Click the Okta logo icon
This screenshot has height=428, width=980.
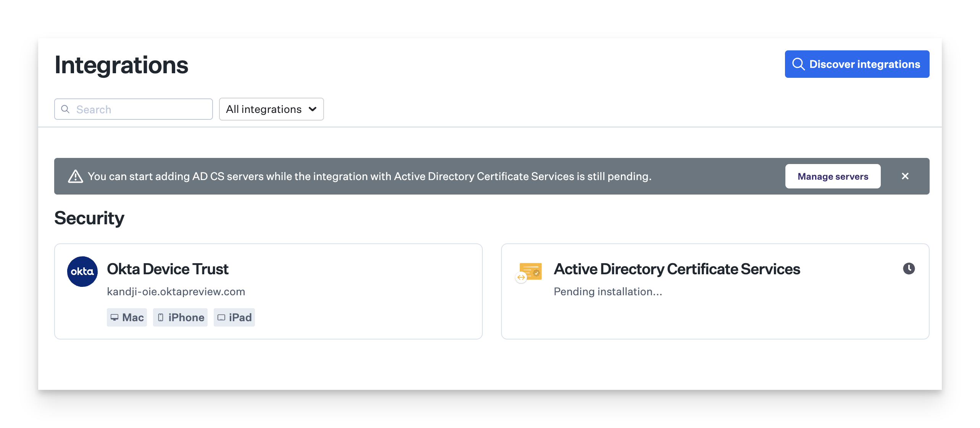82,272
